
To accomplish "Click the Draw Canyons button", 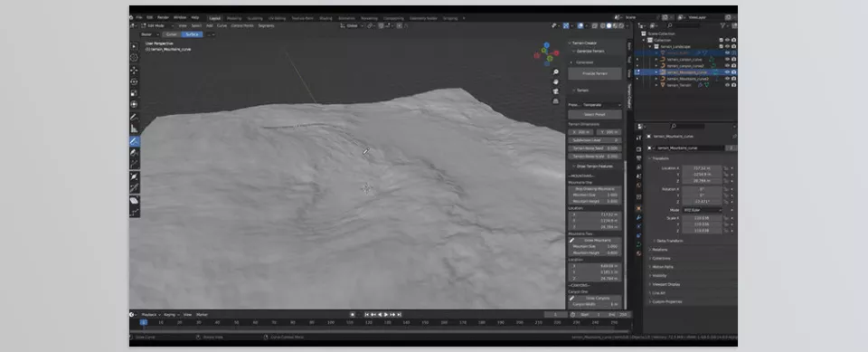I will (595, 299).
